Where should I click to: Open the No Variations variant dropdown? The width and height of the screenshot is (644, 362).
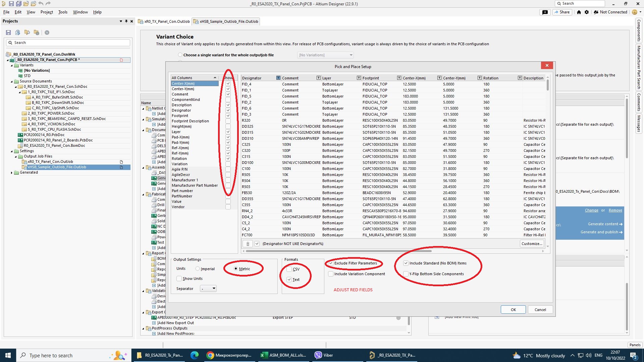pyautogui.click(x=325, y=55)
